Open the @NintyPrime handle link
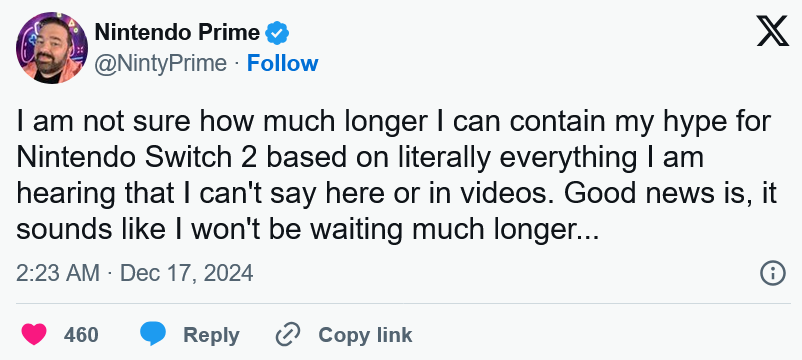 161,64
